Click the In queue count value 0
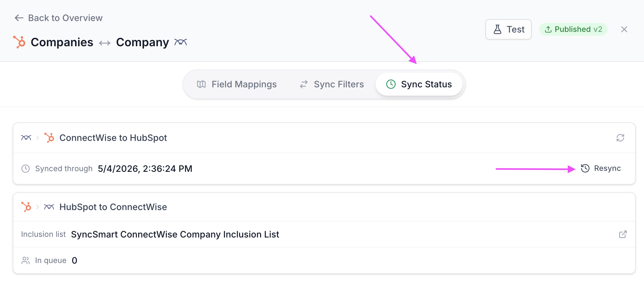Viewport: 644px width, 285px height. coord(75,260)
